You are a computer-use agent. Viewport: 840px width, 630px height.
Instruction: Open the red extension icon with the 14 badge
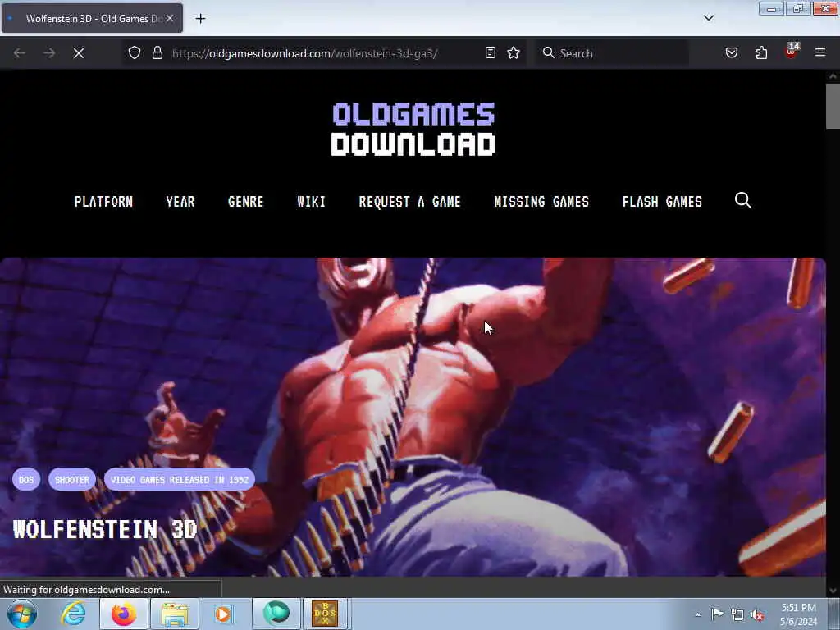(792, 52)
